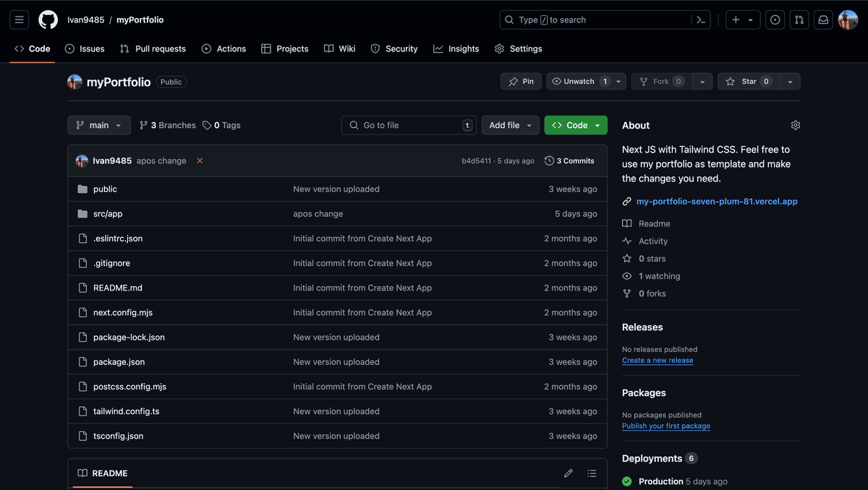The width and height of the screenshot is (868, 490).
Task: Open the user profile avatar menu
Action: click(848, 20)
